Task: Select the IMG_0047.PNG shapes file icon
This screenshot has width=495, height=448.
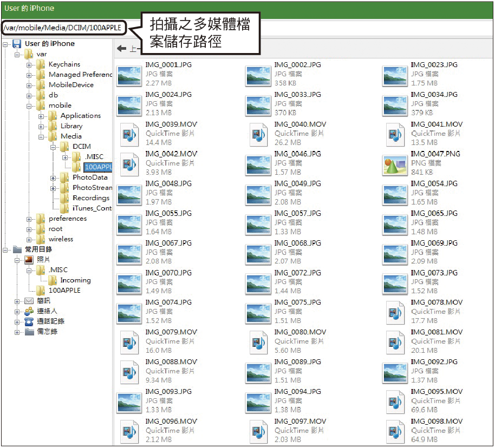Action: coord(394,166)
